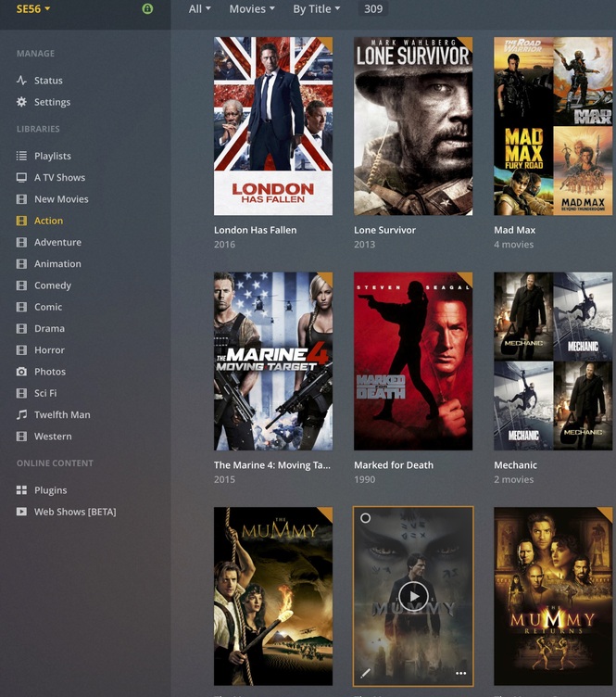Click the Playlists list icon

tap(21, 156)
